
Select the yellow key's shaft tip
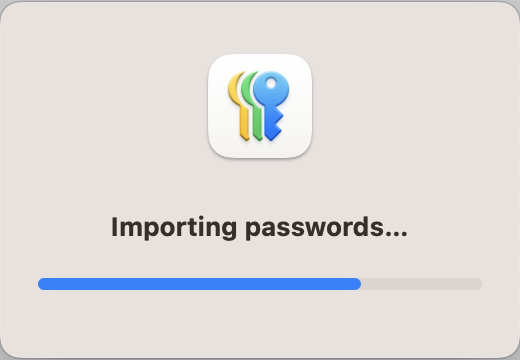pyautogui.click(x=245, y=134)
